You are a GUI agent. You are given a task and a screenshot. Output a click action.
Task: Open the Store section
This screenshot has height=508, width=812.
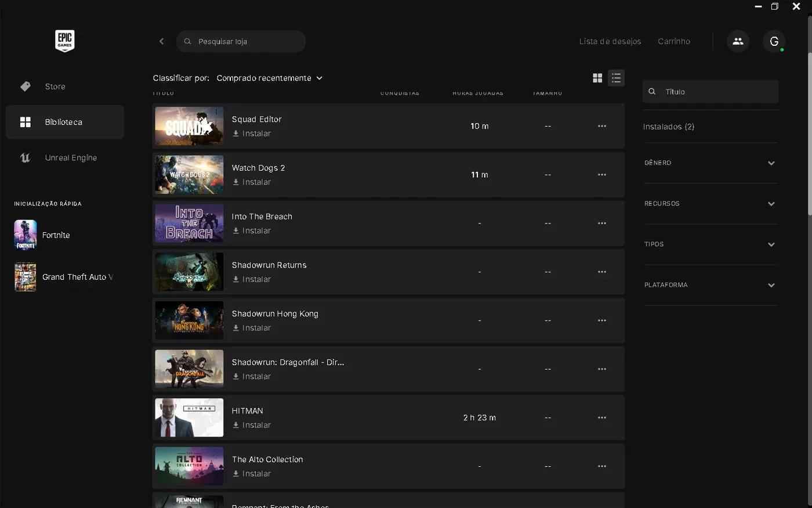coord(64,87)
